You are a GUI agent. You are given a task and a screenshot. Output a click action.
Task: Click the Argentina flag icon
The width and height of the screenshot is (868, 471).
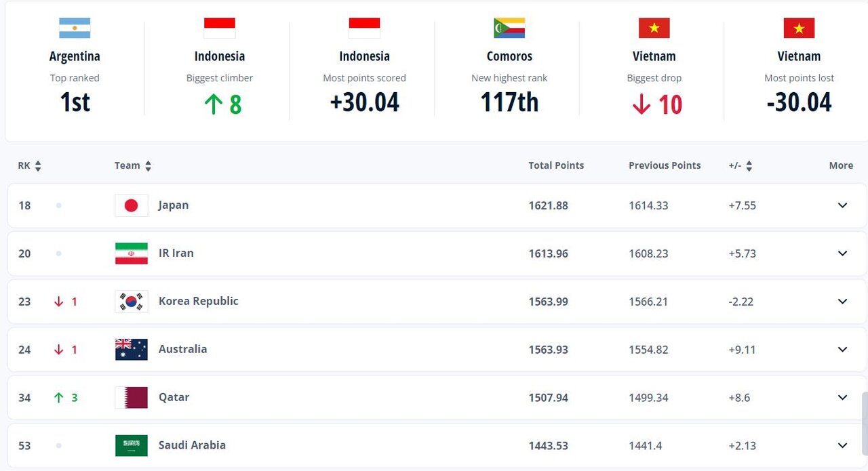[x=75, y=28]
